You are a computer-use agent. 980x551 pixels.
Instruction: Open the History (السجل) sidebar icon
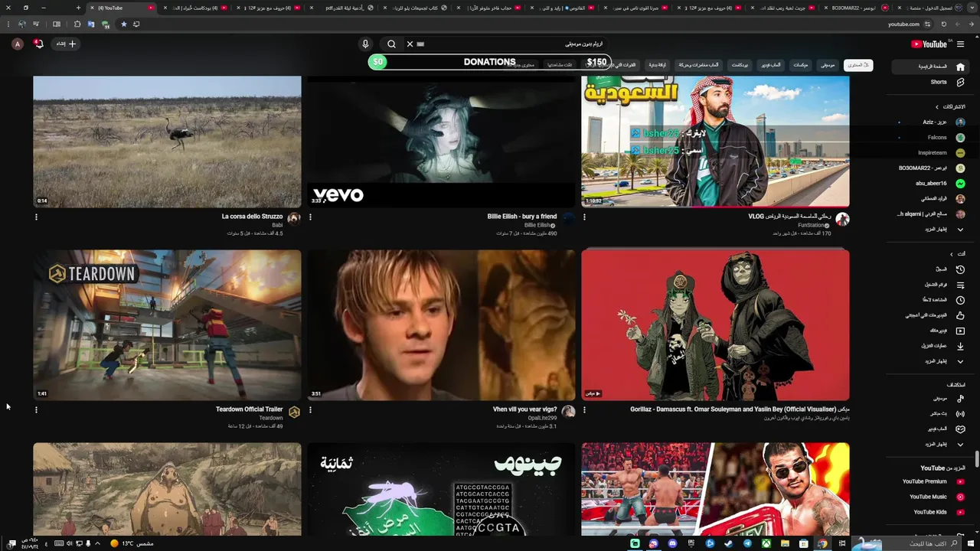tap(960, 269)
